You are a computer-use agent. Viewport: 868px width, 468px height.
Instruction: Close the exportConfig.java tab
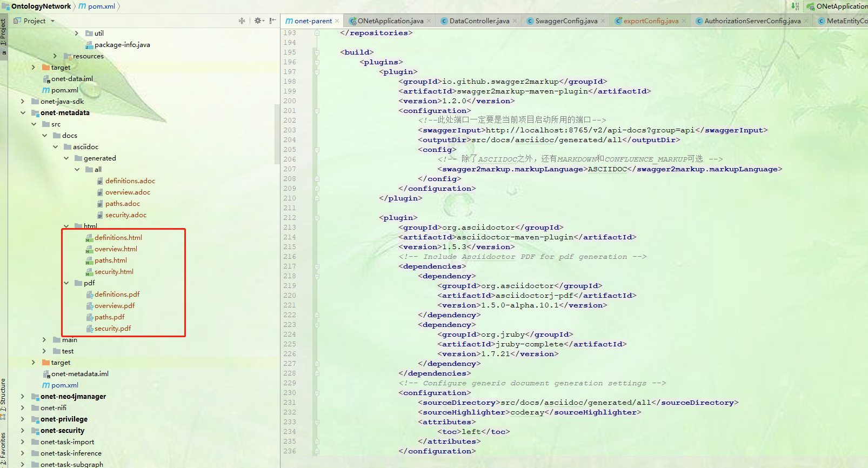tap(684, 21)
